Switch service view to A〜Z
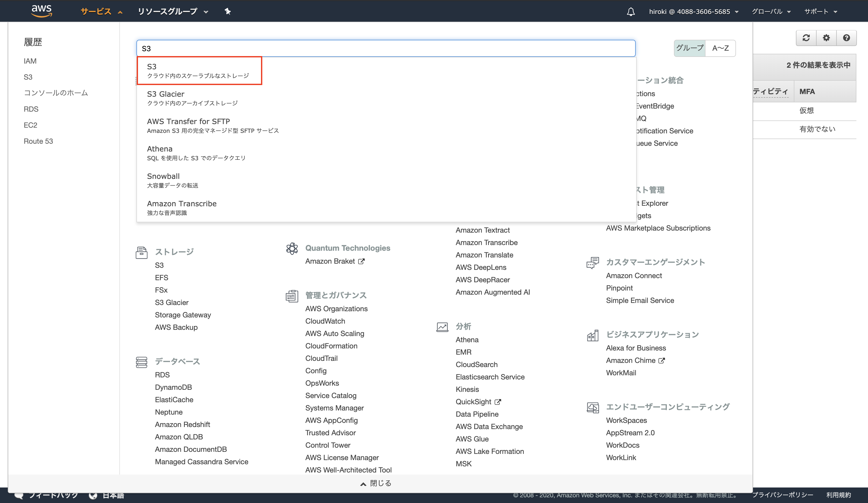868x503 pixels. click(720, 48)
